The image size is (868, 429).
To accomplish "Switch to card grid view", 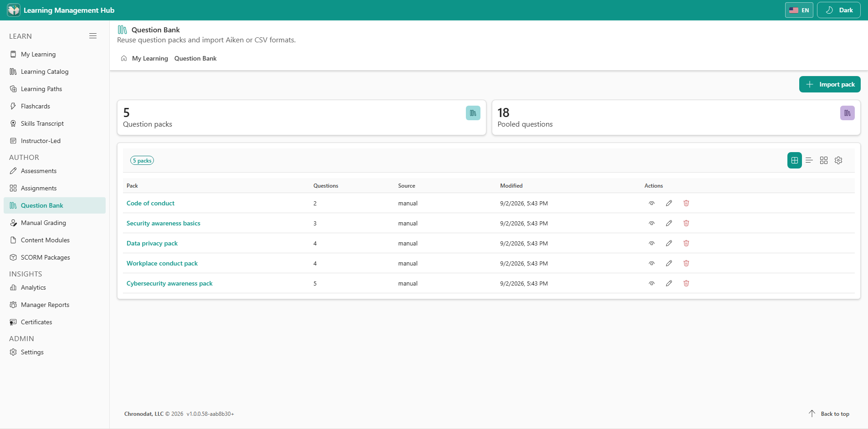I will [x=824, y=160].
